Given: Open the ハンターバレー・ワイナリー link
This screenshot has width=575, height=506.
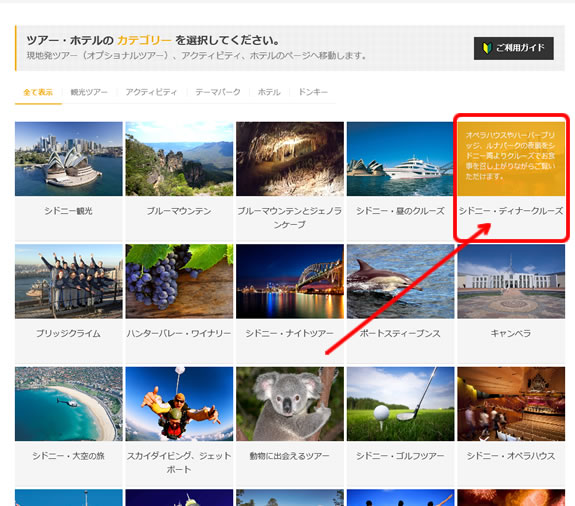Looking at the screenshot, I should pyautogui.click(x=179, y=333).
